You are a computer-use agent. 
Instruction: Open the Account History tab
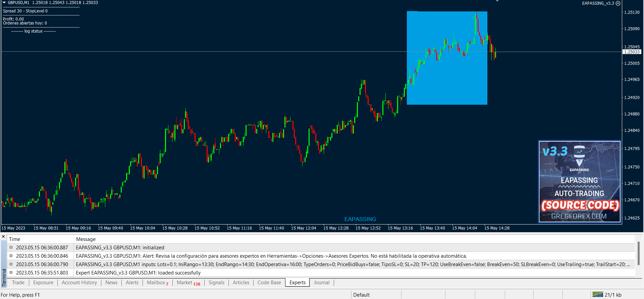coord(79,283)
